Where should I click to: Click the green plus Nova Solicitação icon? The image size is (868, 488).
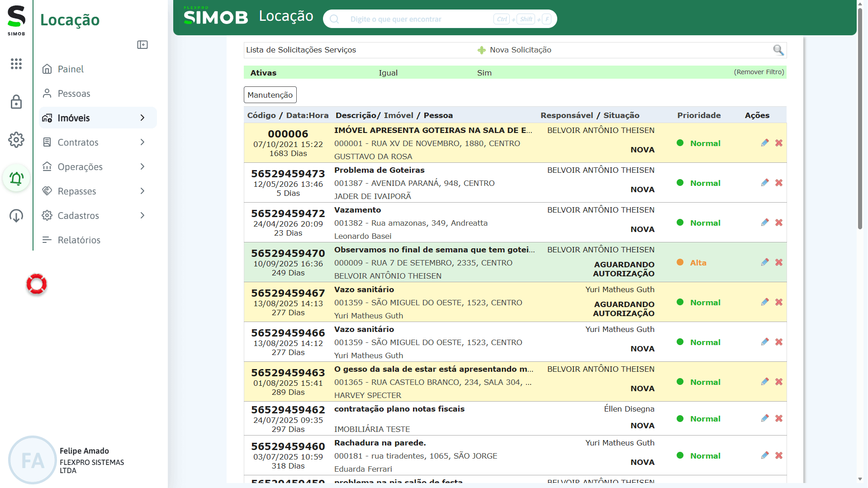482,50
